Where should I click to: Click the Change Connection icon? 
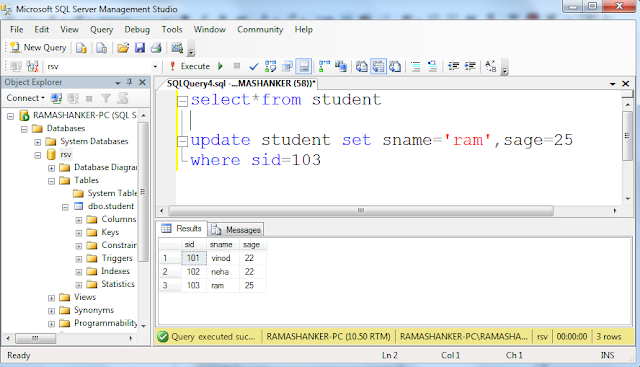[33, 66]
